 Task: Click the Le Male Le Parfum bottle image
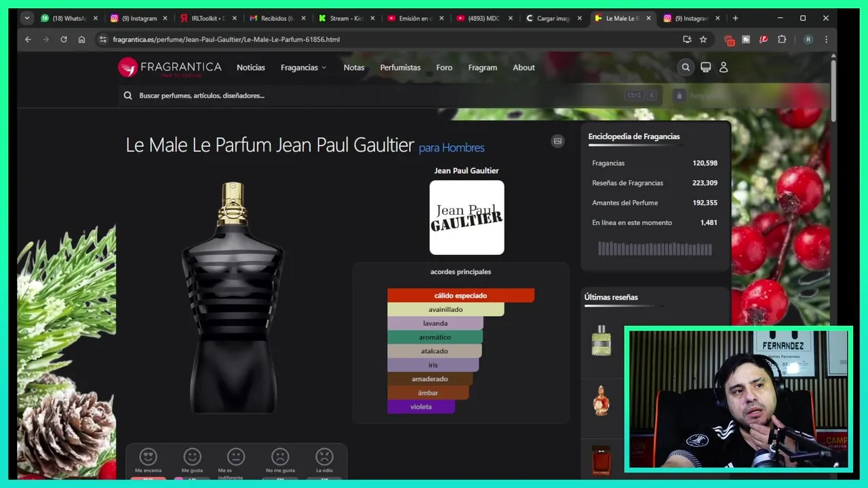click(233, 297)
